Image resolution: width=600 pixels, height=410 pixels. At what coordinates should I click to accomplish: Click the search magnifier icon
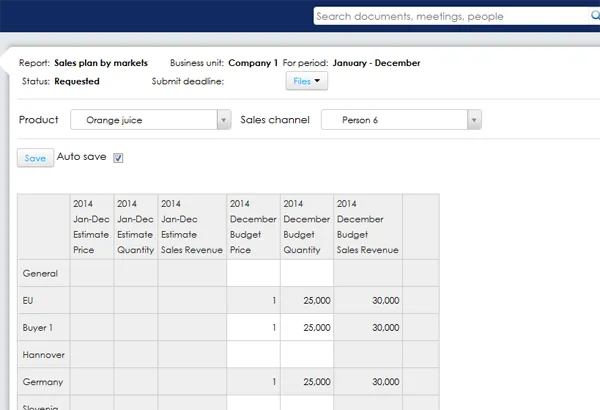(595, 15)
